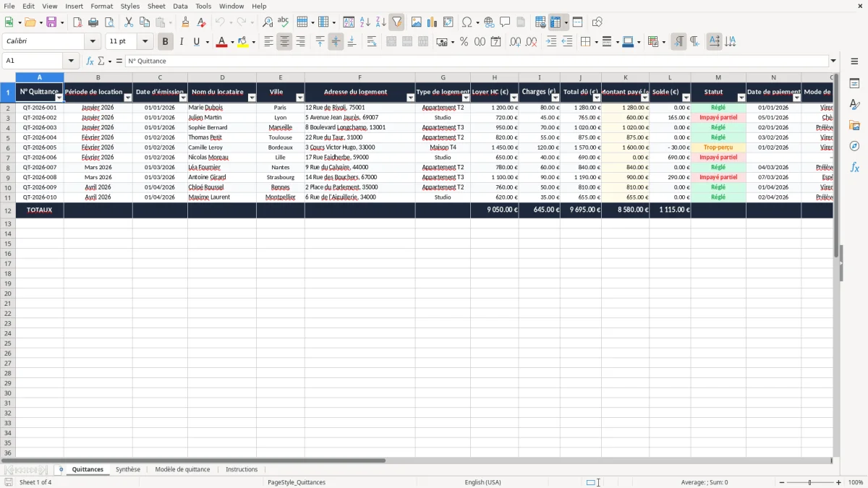Screen dimensions: 868x488
Task: Export directly as PDF
Action: point(77,22)
